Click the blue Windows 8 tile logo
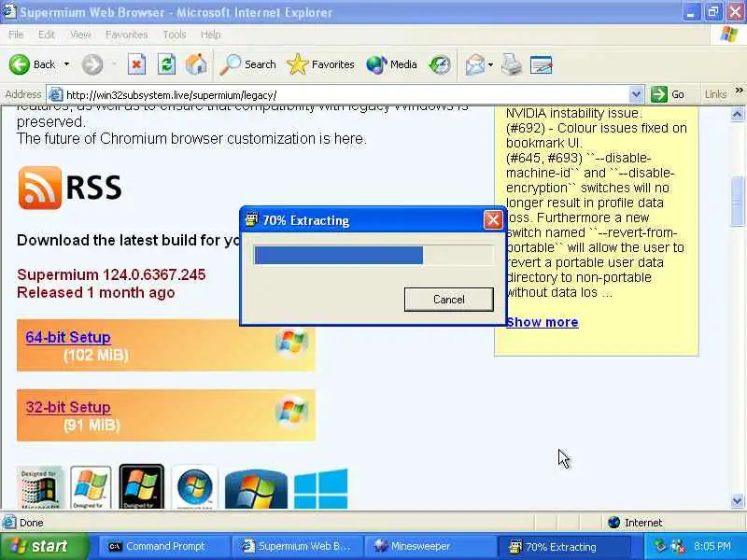747x560 pixels. [320, 489]
